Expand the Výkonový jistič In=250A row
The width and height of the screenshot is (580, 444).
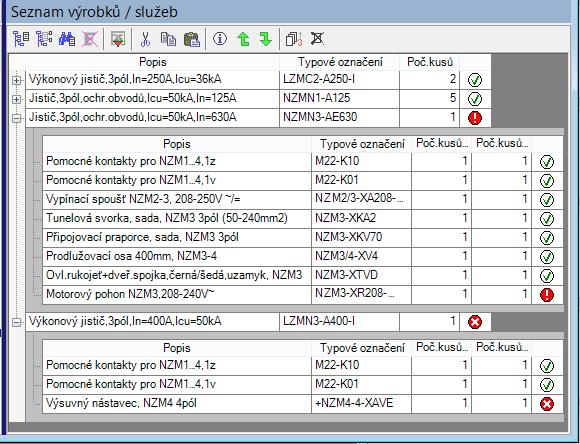(16, 80)
